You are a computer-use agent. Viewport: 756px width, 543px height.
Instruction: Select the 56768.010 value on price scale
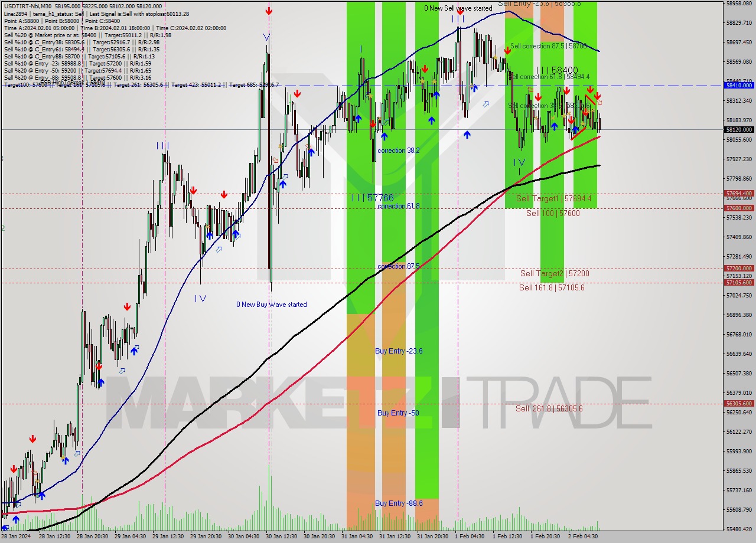pyautogui.click(x=739, y=334)
